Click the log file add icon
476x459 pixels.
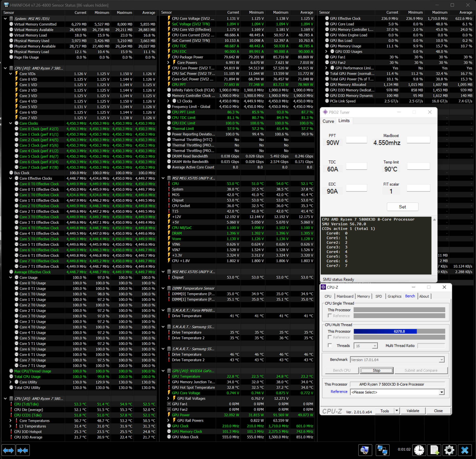tap(434, 450)
